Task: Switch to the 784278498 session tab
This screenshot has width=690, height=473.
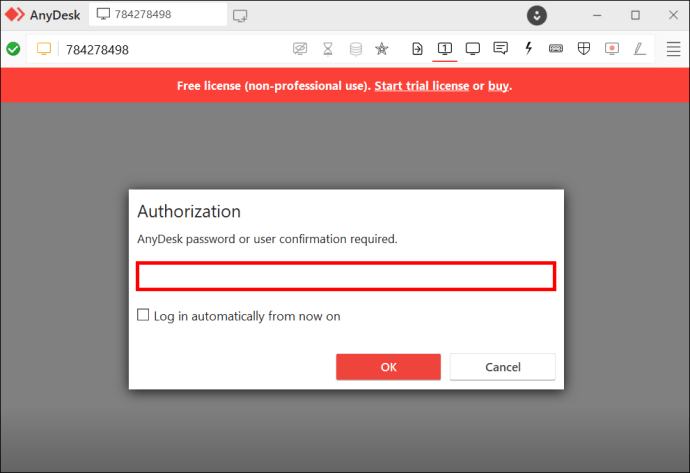Action: (x=158, y=15)
